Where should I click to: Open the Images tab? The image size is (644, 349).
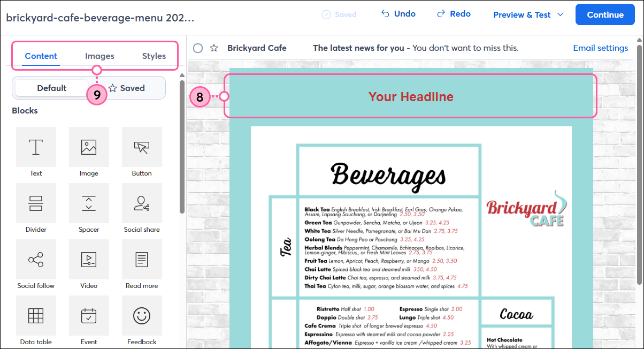pos(99,56)
